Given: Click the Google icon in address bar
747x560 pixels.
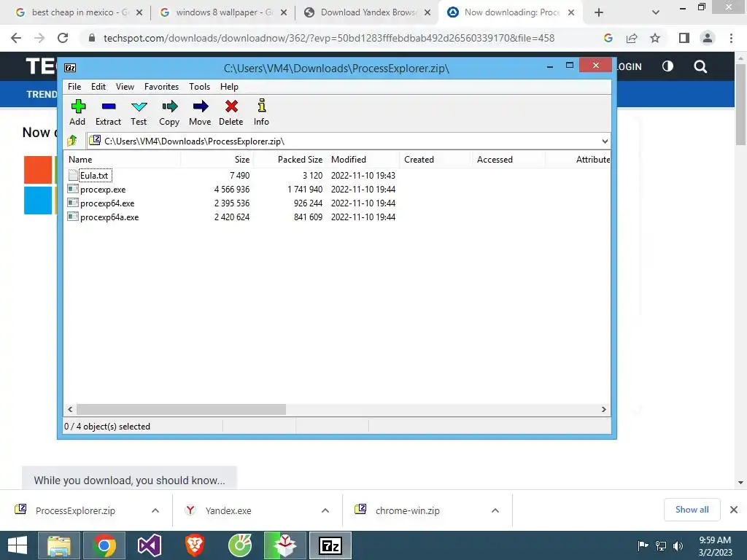Looking at the screenshot, I should (x=608, y=38).
